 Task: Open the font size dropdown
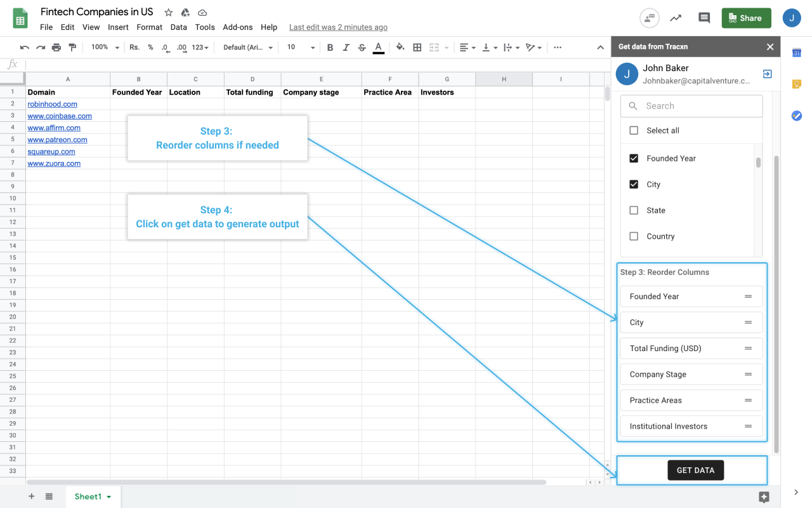[x=301, y=48]
